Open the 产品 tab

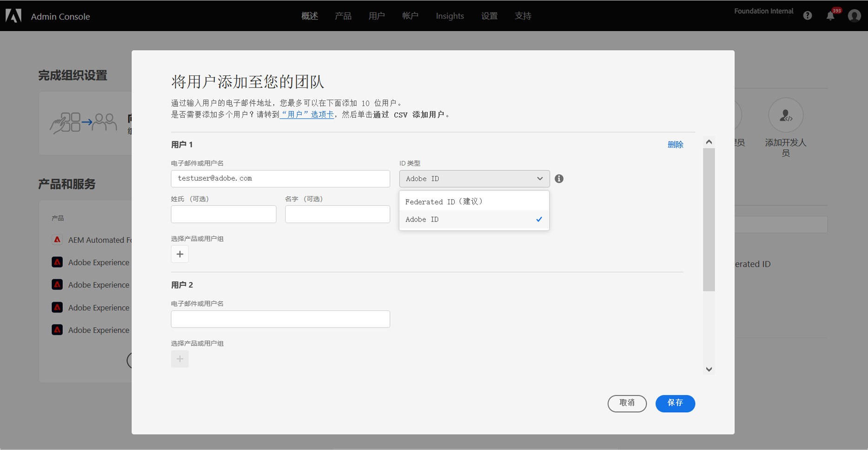(343, 16)
